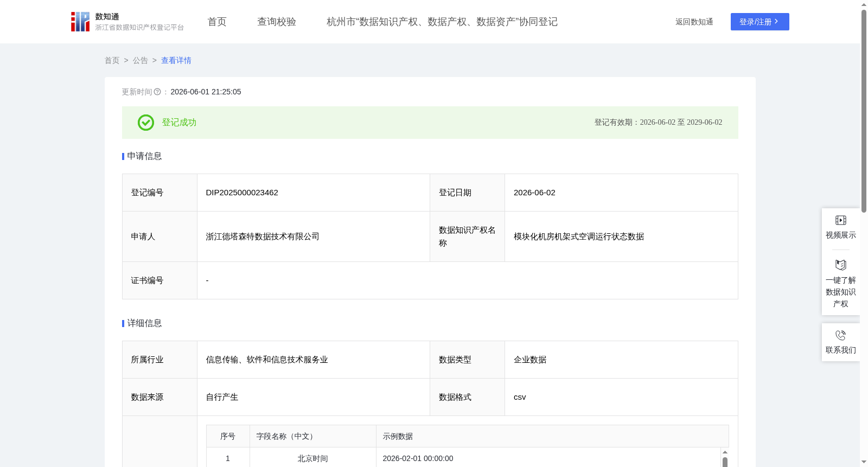The image size is (868, 467).
Task: Click the 首页 breadcrumb link
Action: pyautogui.click(x=112, y=61)
